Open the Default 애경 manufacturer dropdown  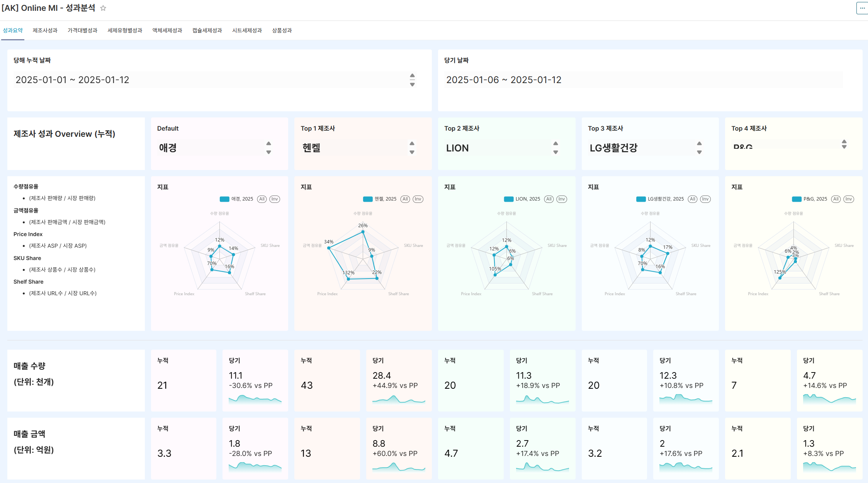pyautogui.click(x=268, y=148)
